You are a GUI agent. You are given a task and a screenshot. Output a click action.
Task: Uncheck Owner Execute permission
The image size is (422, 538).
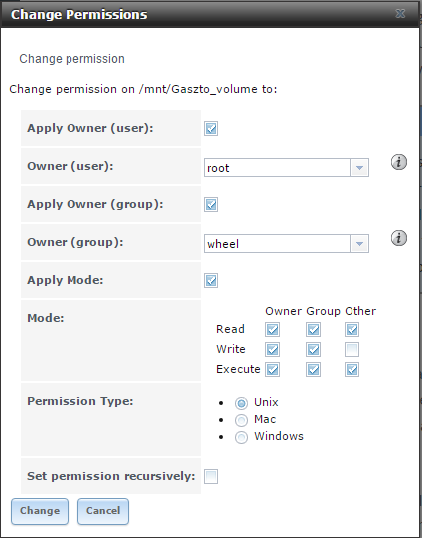point(272,370)
